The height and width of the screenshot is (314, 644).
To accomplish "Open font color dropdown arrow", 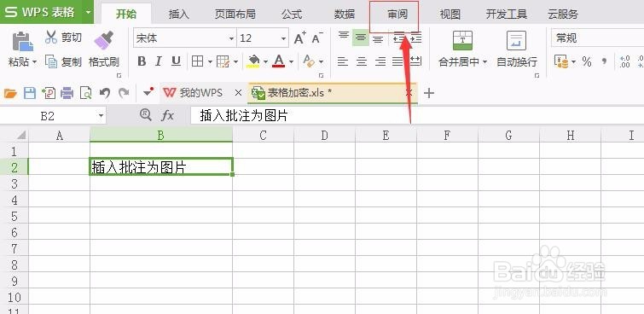I will point(291,62).
